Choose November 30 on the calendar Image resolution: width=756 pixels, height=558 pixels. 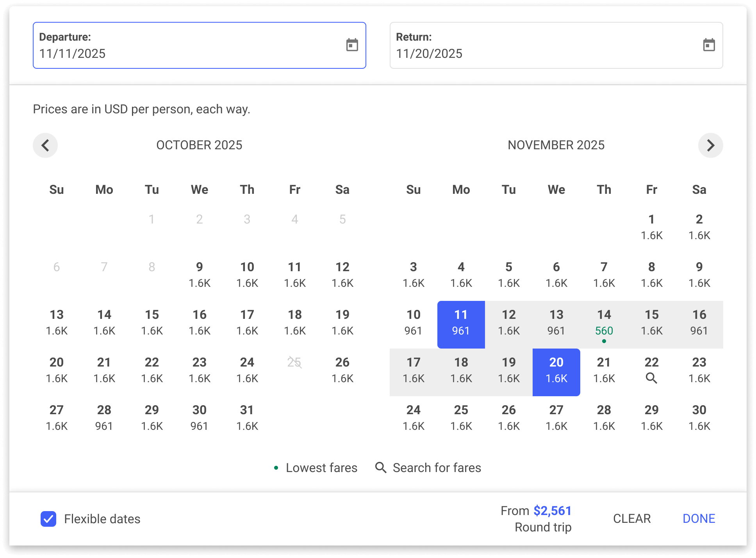pos(699,417)
